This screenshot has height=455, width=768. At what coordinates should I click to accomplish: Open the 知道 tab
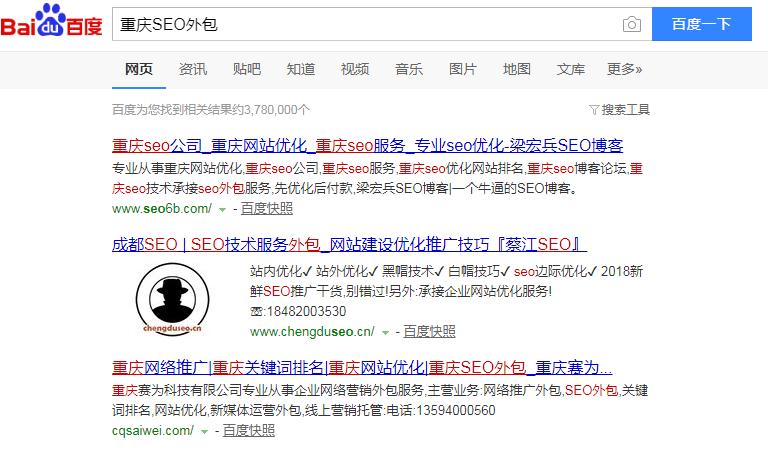coord(301,69)
